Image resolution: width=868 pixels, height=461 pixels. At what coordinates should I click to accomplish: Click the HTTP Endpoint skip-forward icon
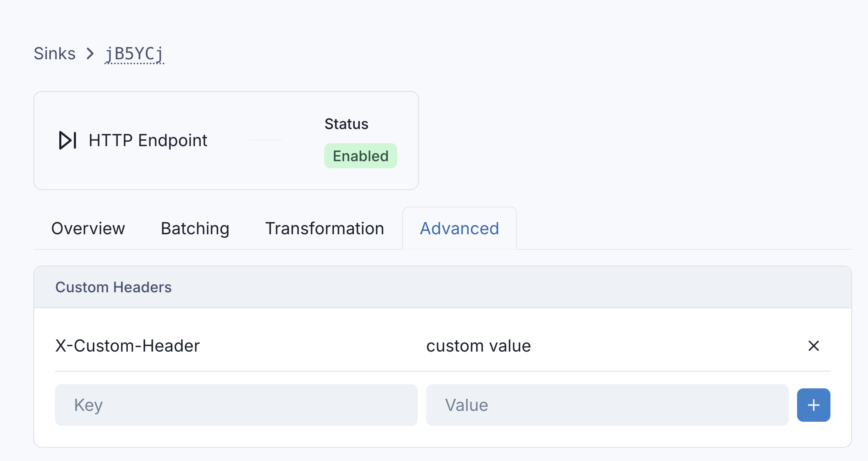pyautogui.click(x=68, y=140)
